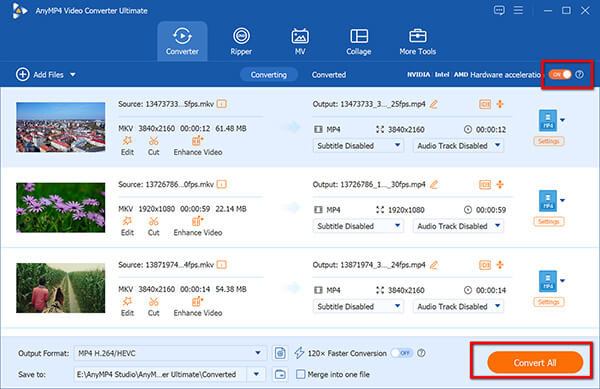Open the hardware acceleration help icon
This screenshot has height=389, width=600.
(580, 74)
